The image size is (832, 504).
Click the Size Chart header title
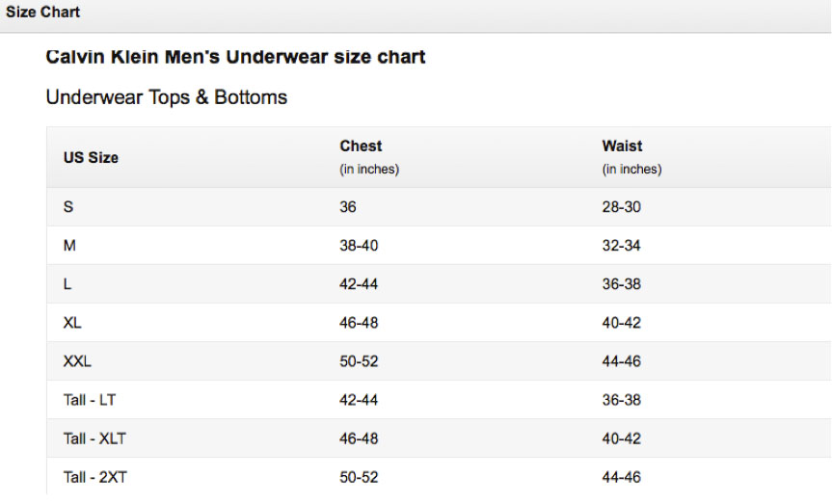pos(42,12)
